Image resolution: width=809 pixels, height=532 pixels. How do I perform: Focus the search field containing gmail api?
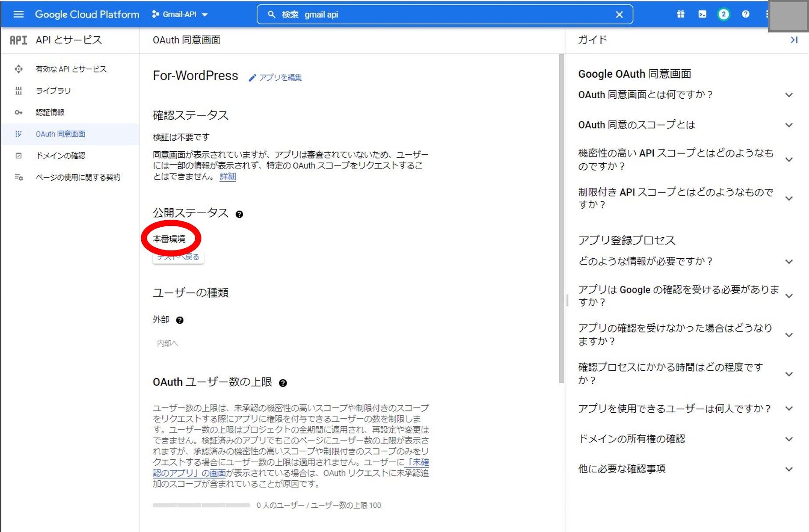click(444, 14)
